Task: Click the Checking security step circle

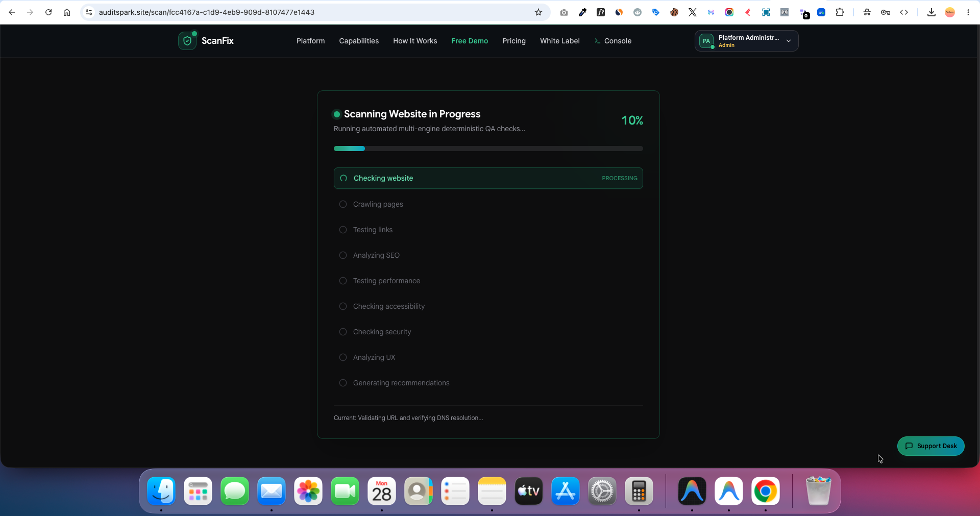Action: 343,332
